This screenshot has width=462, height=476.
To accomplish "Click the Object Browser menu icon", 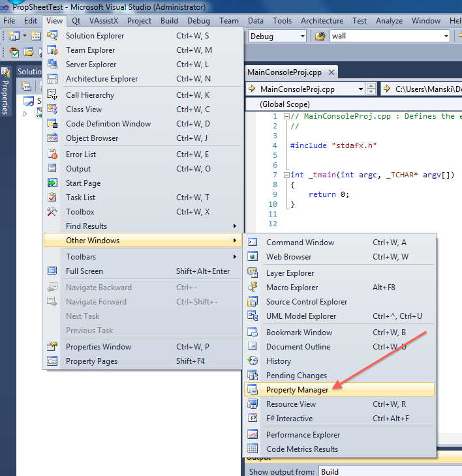I will pyautogui.click(x=52, y=138).
